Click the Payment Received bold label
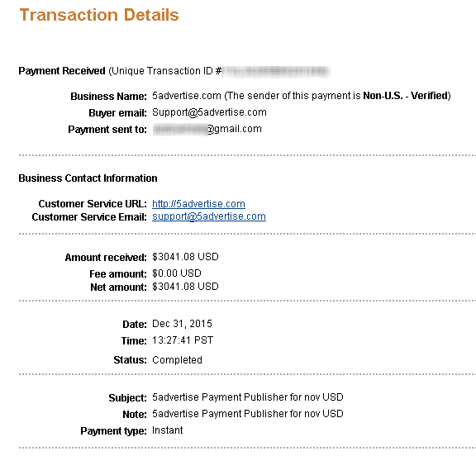Screen dimensions: 476x456 (62, 71)
